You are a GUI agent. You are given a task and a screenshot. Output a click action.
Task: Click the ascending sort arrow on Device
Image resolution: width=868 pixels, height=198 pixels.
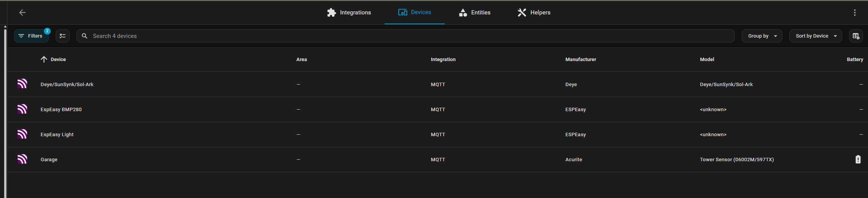pos(44,60)
